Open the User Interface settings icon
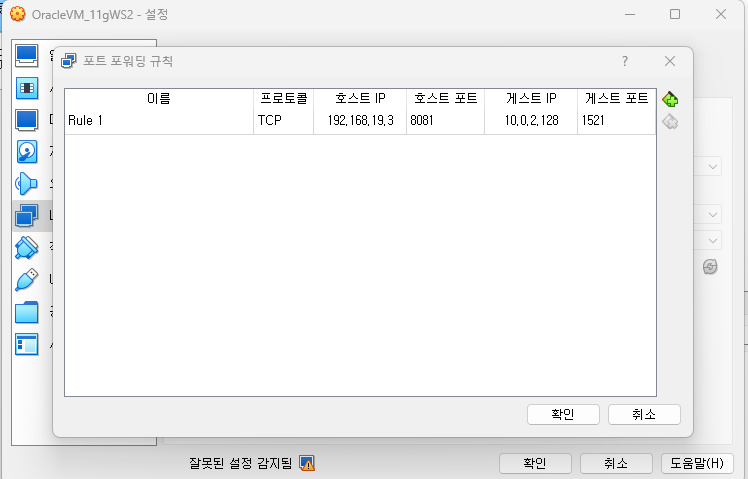 (x=26, y=344)
